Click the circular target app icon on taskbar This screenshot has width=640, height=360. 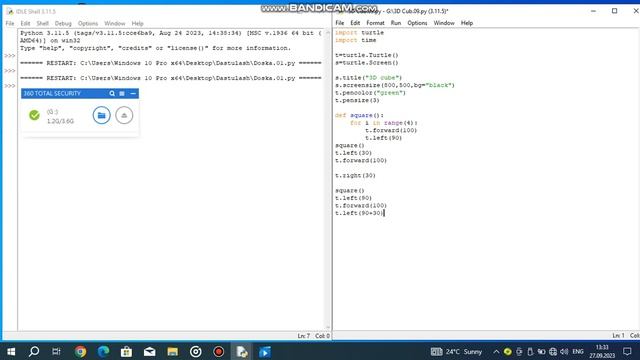(196, 351)
